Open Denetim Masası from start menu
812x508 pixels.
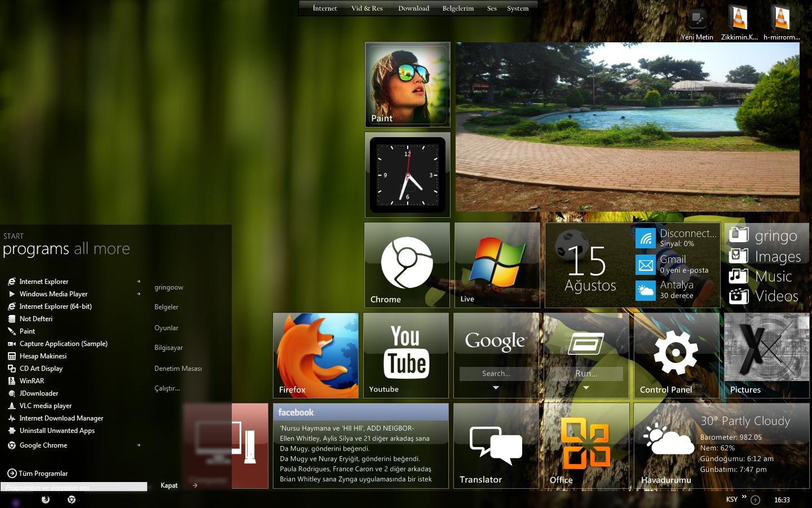(178, 369)
